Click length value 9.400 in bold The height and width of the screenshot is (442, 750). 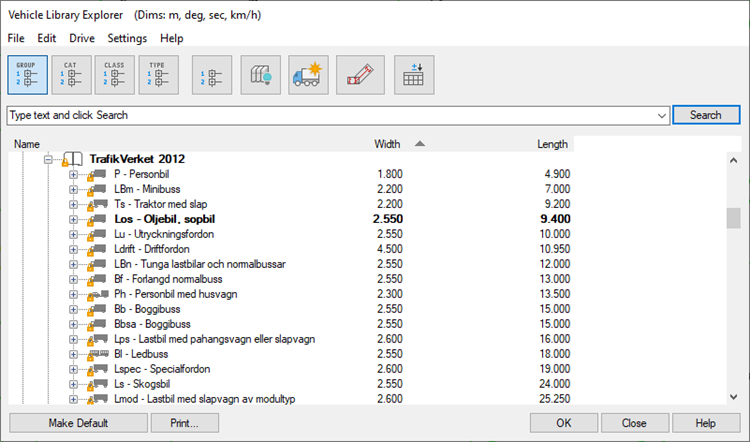coord(555,219)
